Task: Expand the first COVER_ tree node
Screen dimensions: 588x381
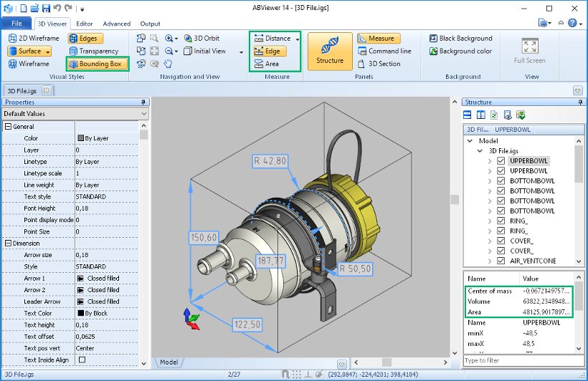Action: click(x=490, y=241)
